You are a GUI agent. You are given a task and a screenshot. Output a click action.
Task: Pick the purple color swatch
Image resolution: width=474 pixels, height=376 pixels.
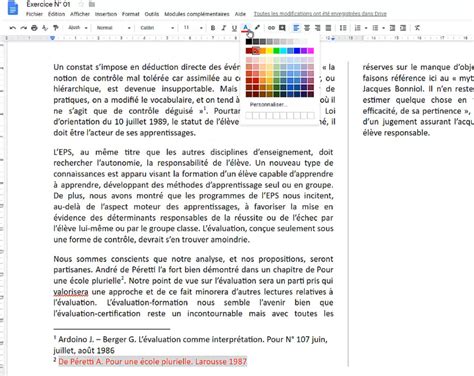point(304,51)
